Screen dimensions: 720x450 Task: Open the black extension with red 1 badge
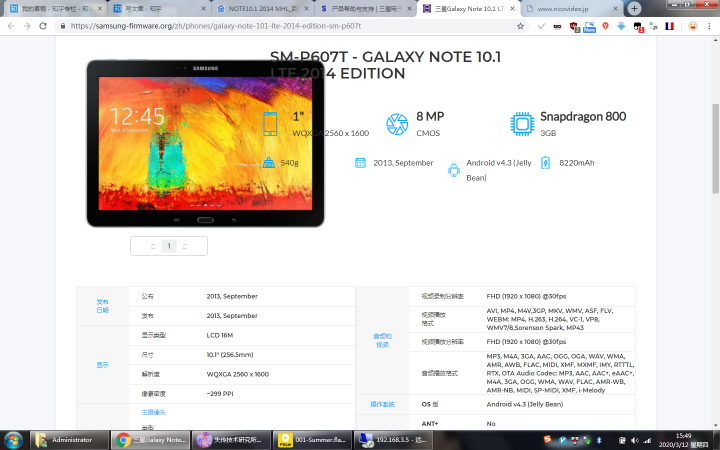pyautogui.click(x=638, y=27)
